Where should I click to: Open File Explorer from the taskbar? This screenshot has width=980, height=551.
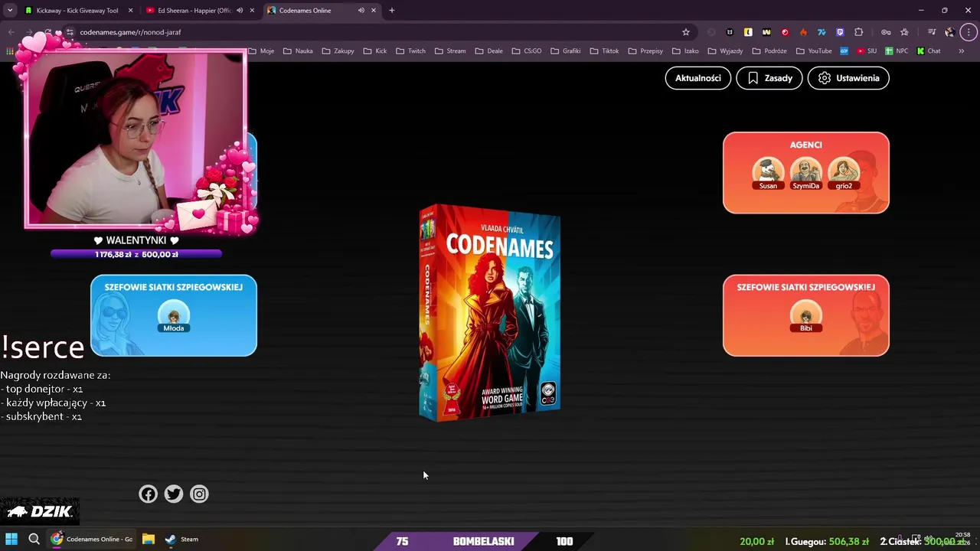(x=149, y=539)
